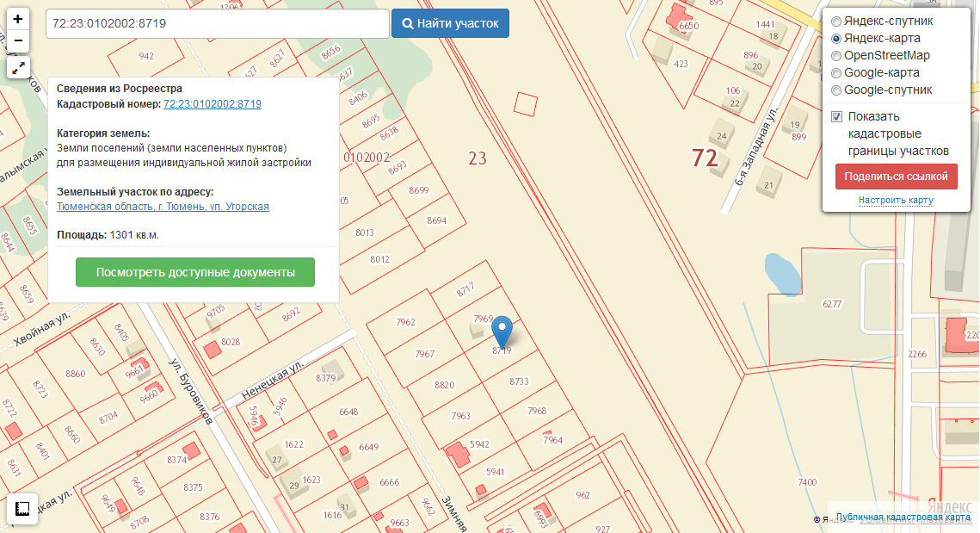
Task: Click parcel 8860 on the map
Action: point(75,374)
